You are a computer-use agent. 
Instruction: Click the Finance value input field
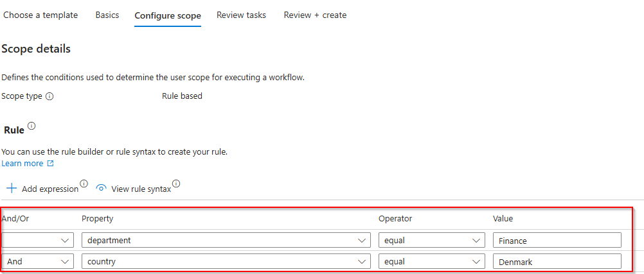click(x=557, y=240)
